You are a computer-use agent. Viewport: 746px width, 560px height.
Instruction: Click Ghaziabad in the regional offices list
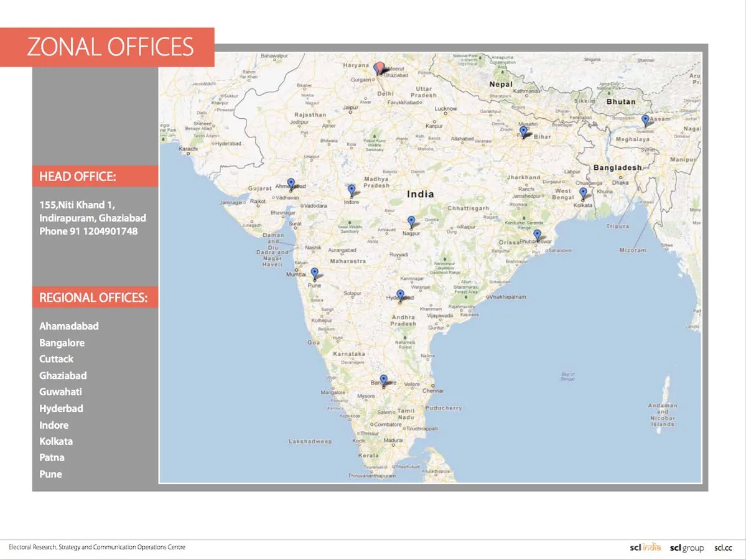[x=63, y=376]
